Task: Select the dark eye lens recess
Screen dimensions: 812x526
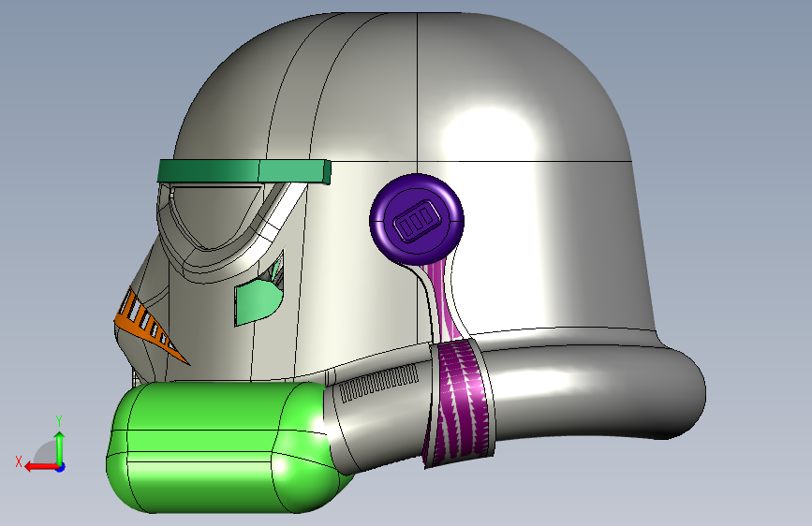Action: click(214, 215)
